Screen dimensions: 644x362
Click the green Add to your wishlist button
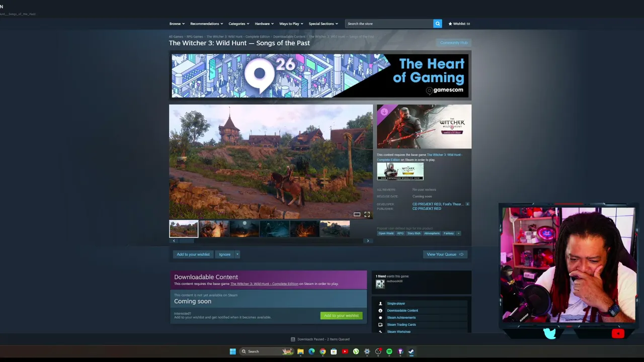342,316
